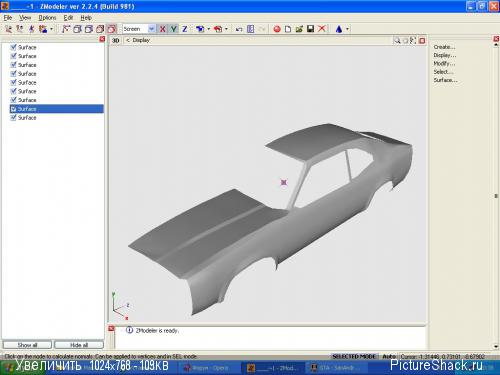Open the Edit menu

click(68, 18)
